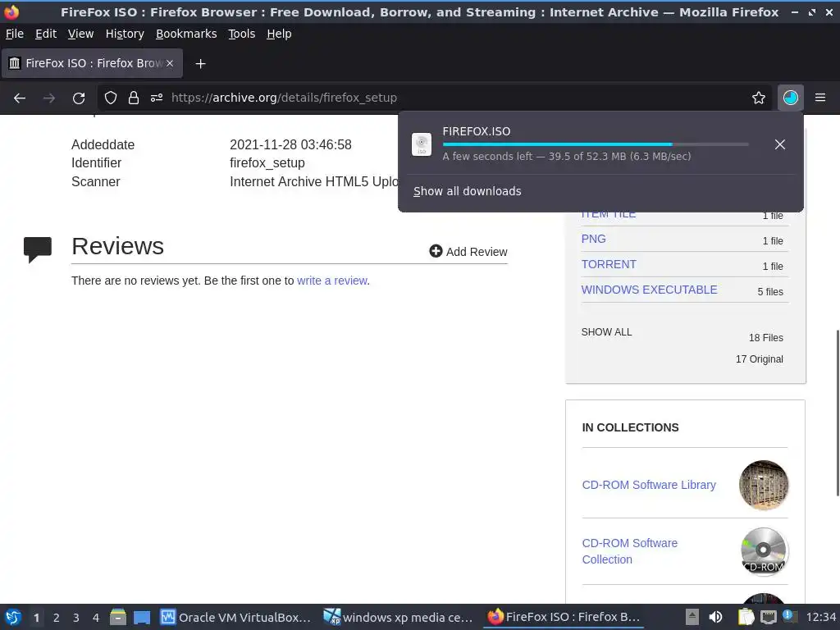Open the taskbar start menu launcher

coord(13,617)
